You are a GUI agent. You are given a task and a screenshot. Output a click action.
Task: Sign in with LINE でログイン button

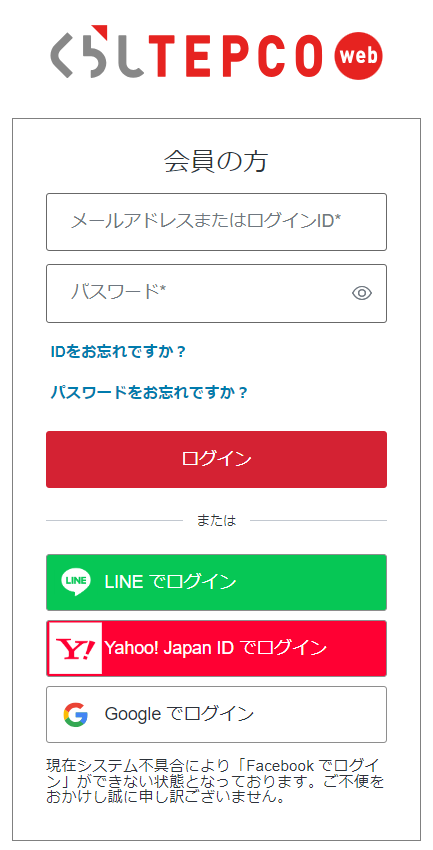click(216, 582)
